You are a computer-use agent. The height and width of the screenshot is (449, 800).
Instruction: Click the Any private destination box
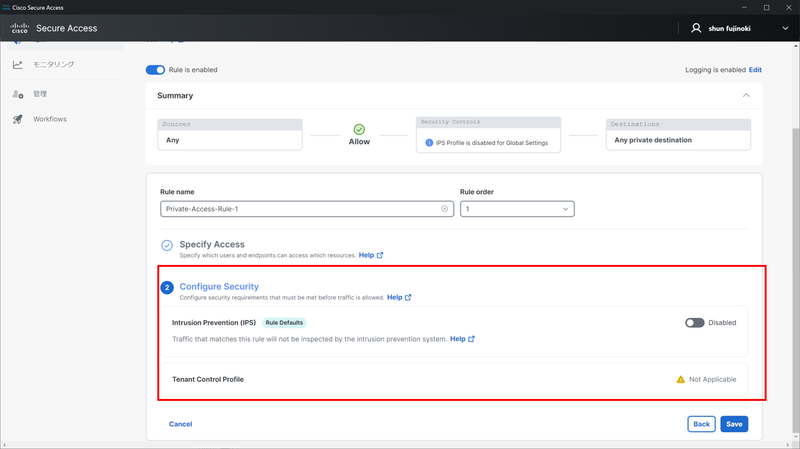pyautogui.click(x=678, y=135)
